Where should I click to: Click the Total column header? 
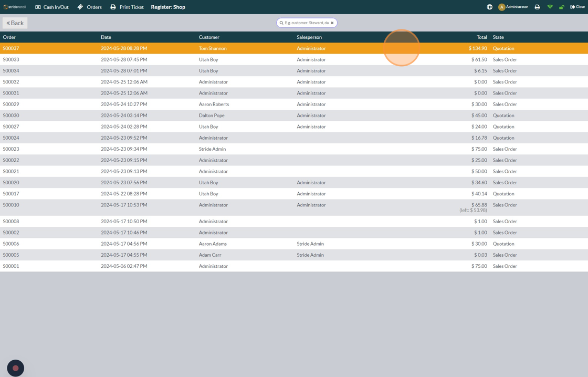point(482,37)
